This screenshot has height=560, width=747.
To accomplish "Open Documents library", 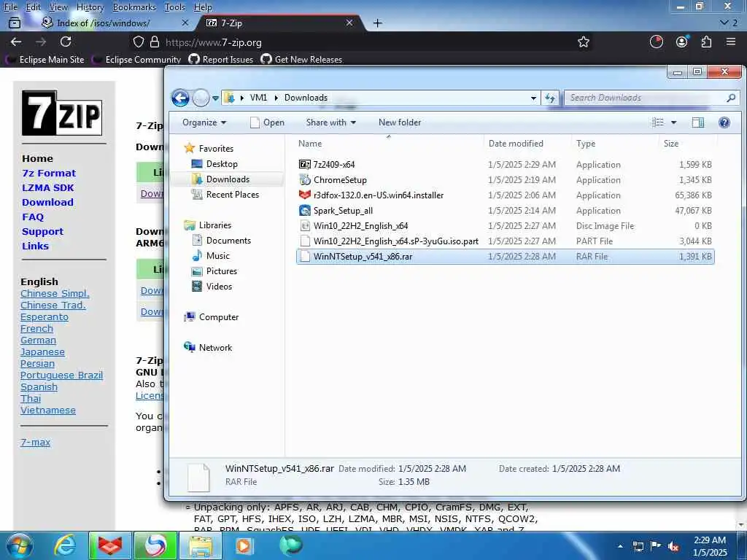I will pyautogui.click(x=228, y=241).
